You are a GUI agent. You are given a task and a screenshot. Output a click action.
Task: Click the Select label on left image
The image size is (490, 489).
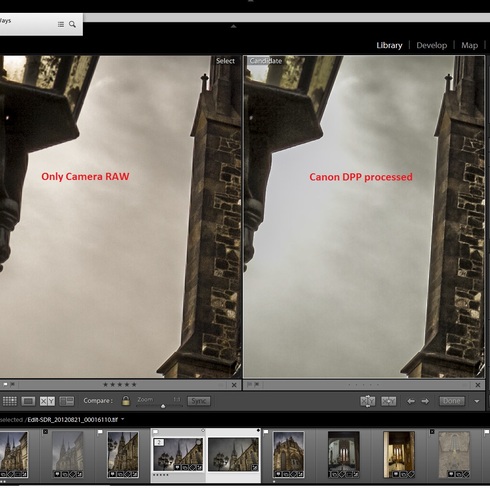pyautogui.click(x=225, y=61)
